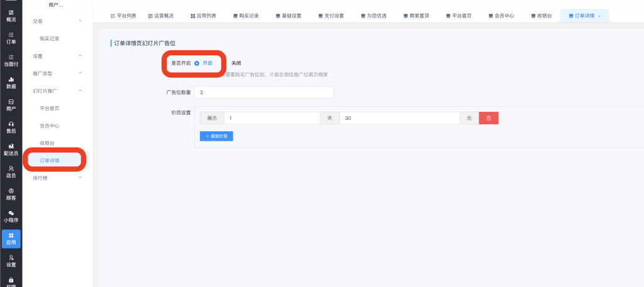Select the 关闭 radio option
The width and height of the screenshot is (644, 287).
[x=236, y=63]
